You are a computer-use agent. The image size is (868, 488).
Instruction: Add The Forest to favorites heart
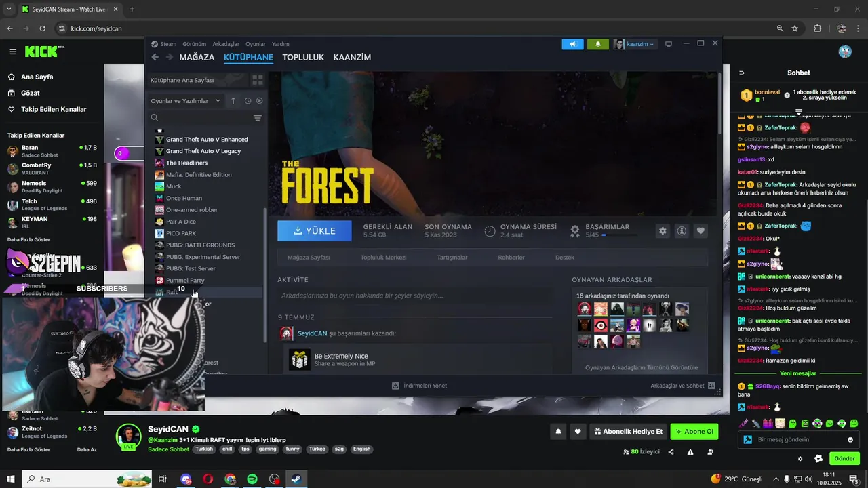[x=701, y=230]
